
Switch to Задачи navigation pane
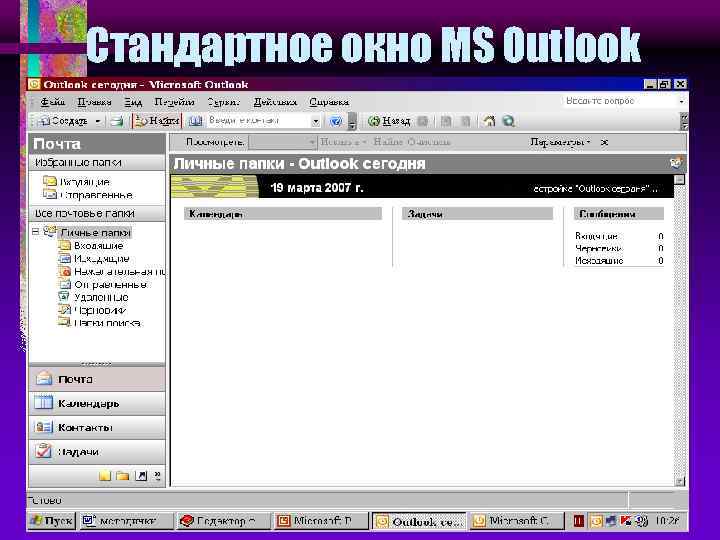coord(97,451)
